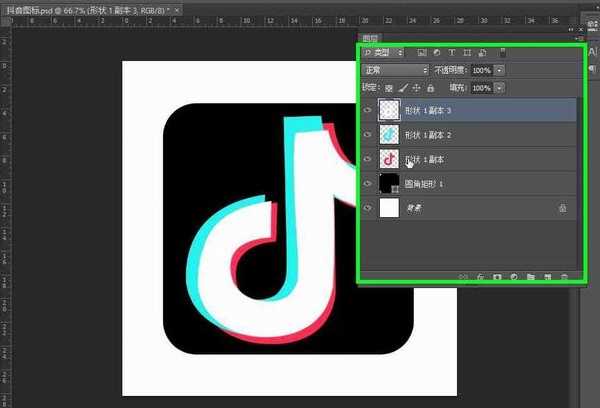600x408 pixels.
Task: Click the pixel layer filter icon
Action: (421, 52)
